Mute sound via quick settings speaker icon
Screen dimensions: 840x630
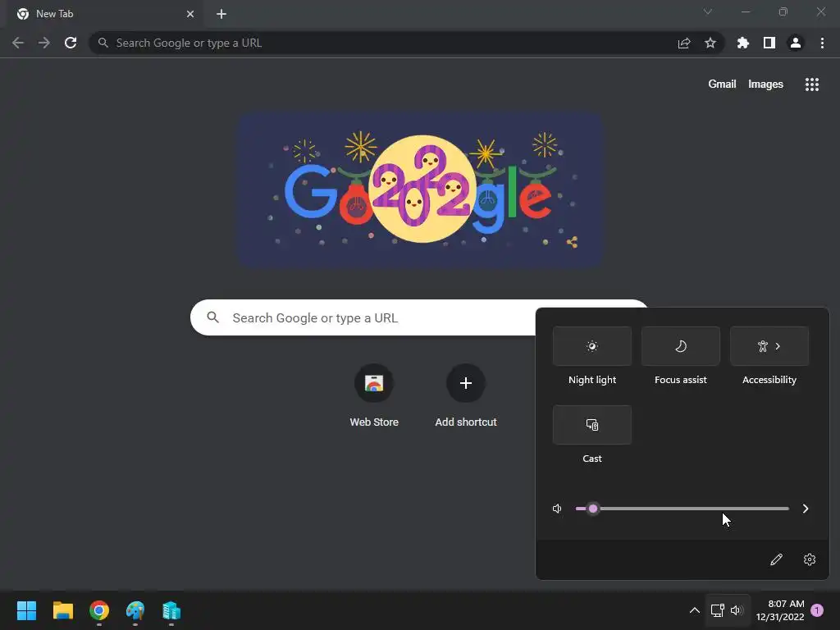click(557, 509)
